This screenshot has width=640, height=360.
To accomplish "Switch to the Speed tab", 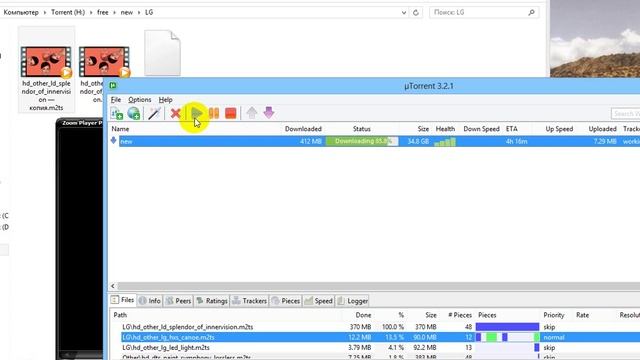I will pyautogui.click(x=318, y=301).
